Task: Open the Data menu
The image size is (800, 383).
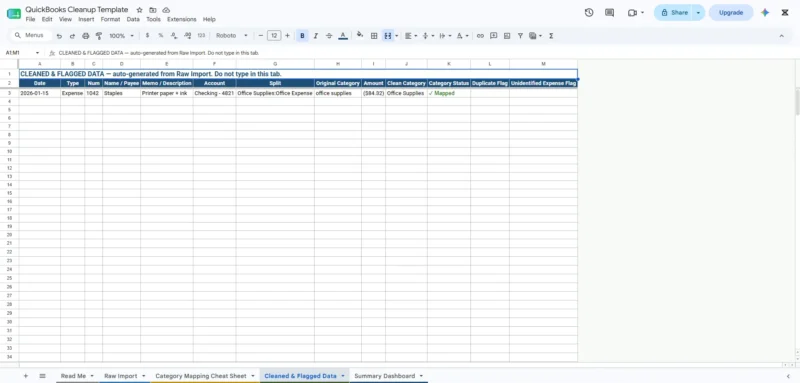Action: (133, 19)
